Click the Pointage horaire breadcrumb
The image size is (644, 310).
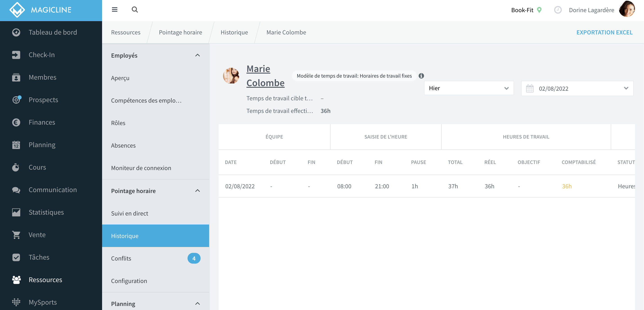(x=181, y=32)
